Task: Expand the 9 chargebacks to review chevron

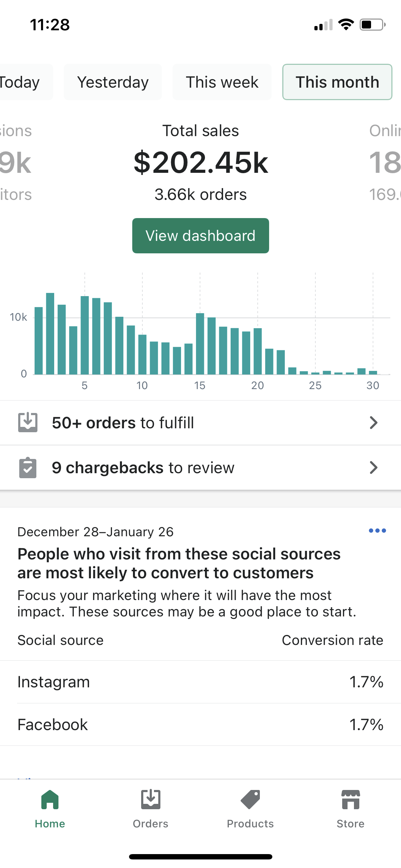Action: click(374, 467)
